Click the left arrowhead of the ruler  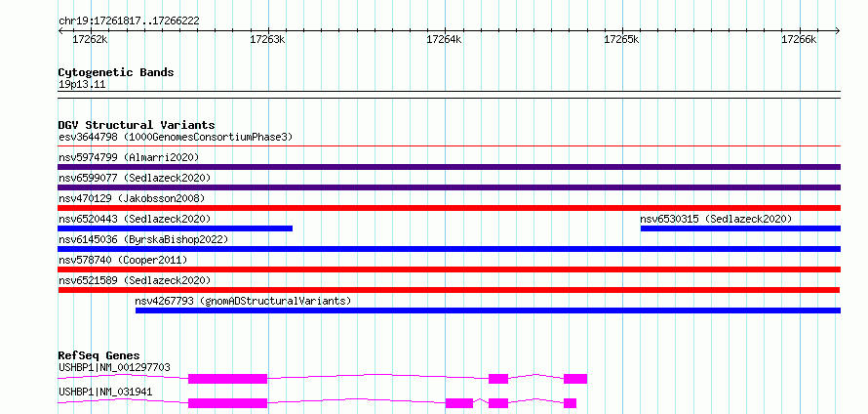tap(60, 30)
